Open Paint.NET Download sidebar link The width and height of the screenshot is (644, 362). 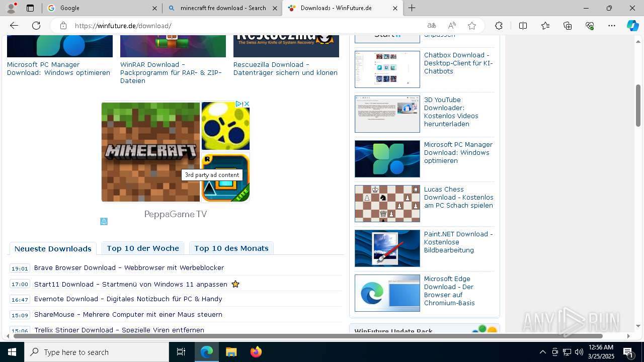pos(458,242)
